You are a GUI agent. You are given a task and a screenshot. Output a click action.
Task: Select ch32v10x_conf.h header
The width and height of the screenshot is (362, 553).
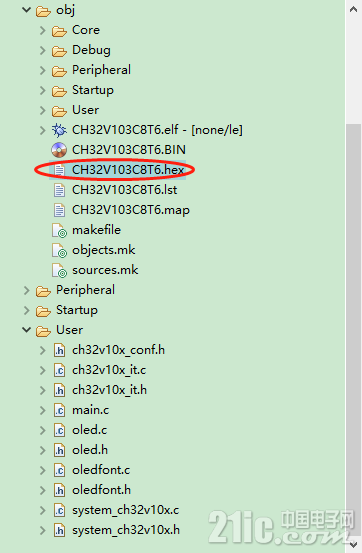[x=118, y=350]
